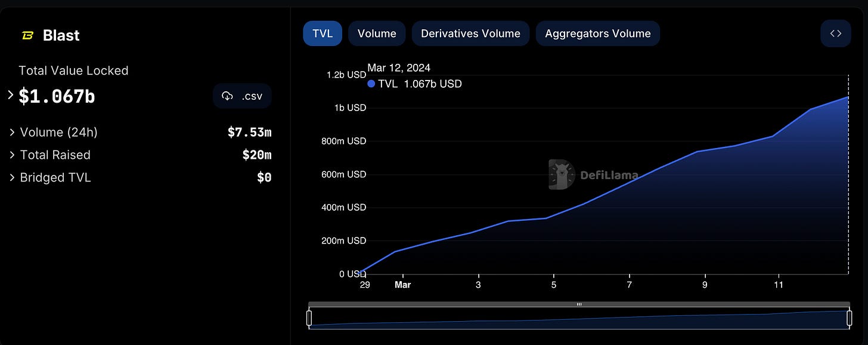The height and width of the screenshot is (345, 868).
Task: Click the Mar 12, 2024 tooltip date
Action: click(399, 68)
